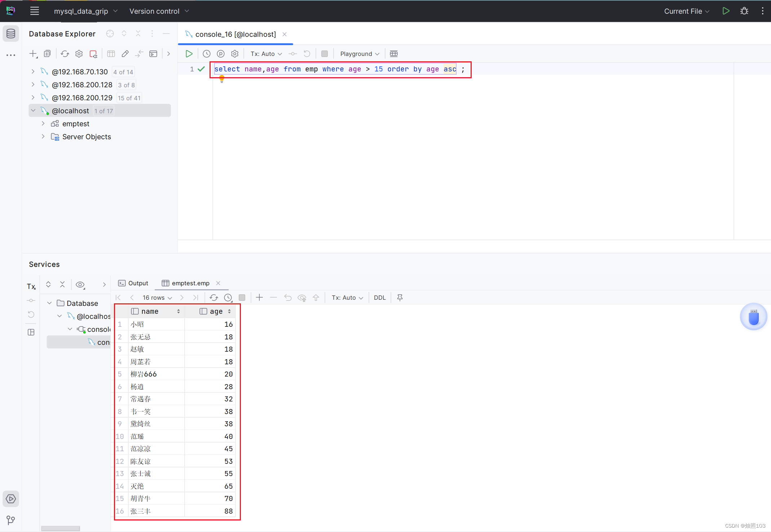The image size is (771, 532).
Task: Add a new row with plus icon
Action: (259, 298)
